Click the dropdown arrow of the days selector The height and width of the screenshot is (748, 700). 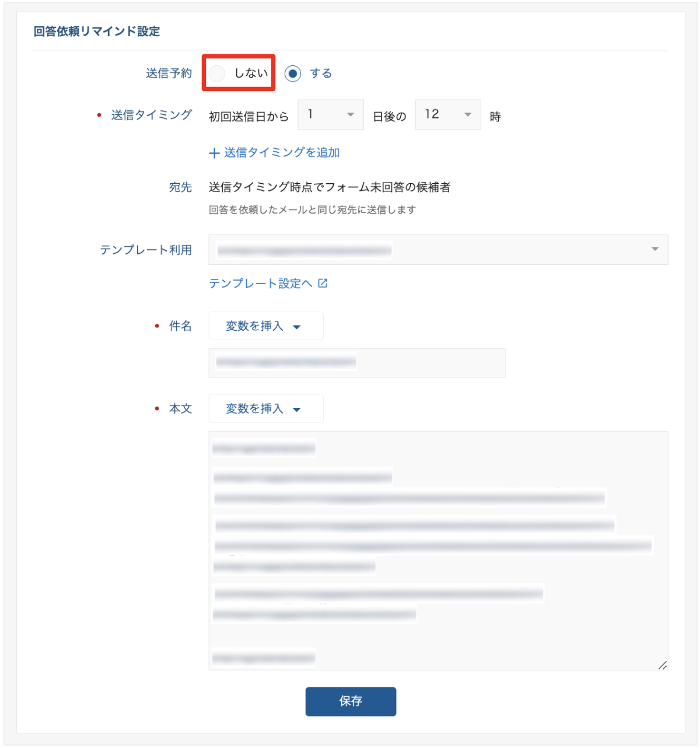pos(352,115)
